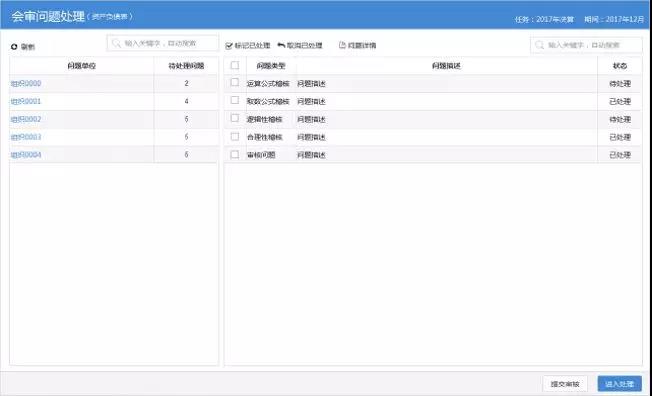This screenshot has height=396, width=652.
Task: Click the 问题描述 column header
Action: tap(446, 66)
